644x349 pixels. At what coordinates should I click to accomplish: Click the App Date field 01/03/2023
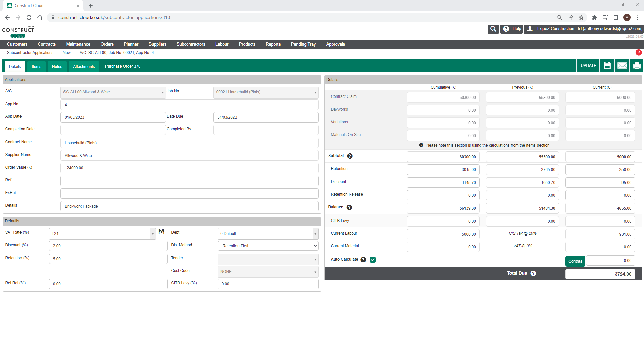coord(113,117)
